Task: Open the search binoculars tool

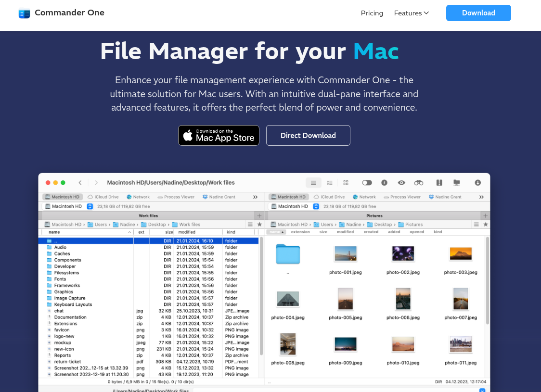Action: 418,183
